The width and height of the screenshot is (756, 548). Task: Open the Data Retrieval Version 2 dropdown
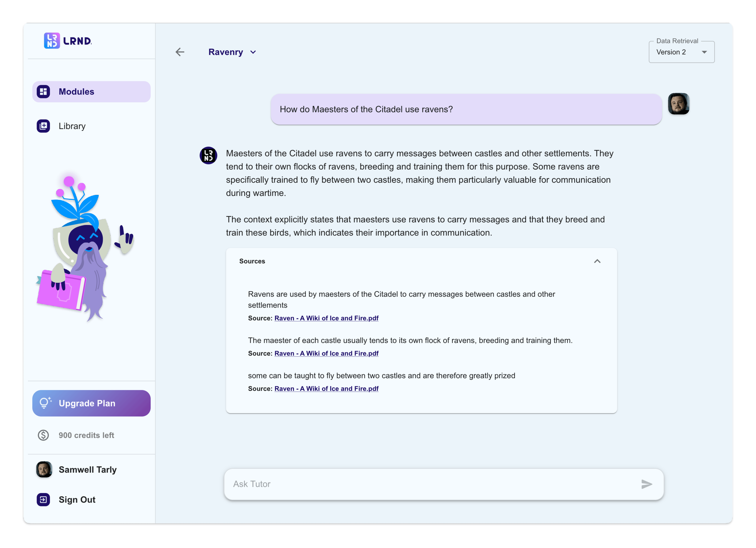pyautogui.click(x=681, y=52)
